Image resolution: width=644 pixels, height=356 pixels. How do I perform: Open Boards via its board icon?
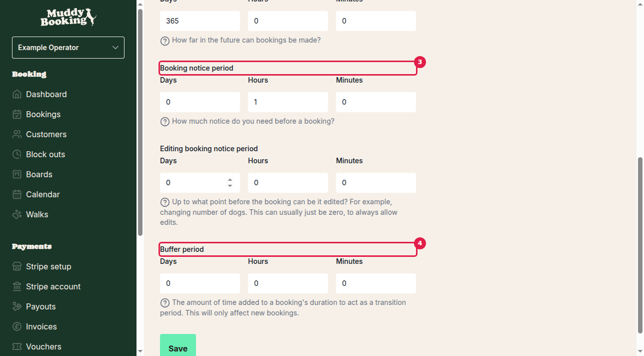(x=16, y=174)
